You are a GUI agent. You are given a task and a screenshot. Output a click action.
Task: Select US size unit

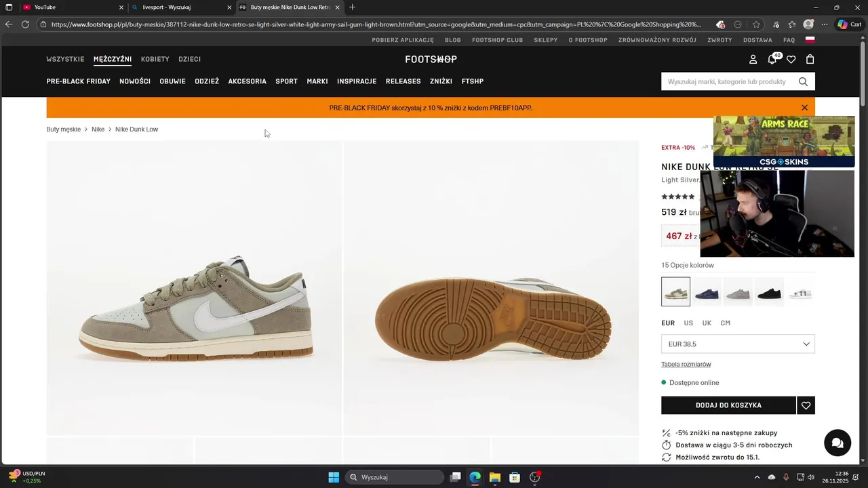688,323
